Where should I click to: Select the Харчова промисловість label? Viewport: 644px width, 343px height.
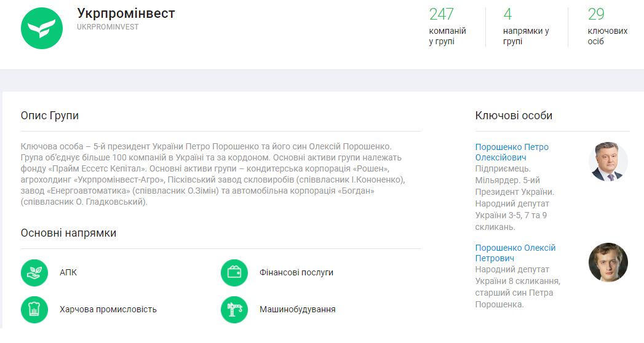(x=108, y=309)
